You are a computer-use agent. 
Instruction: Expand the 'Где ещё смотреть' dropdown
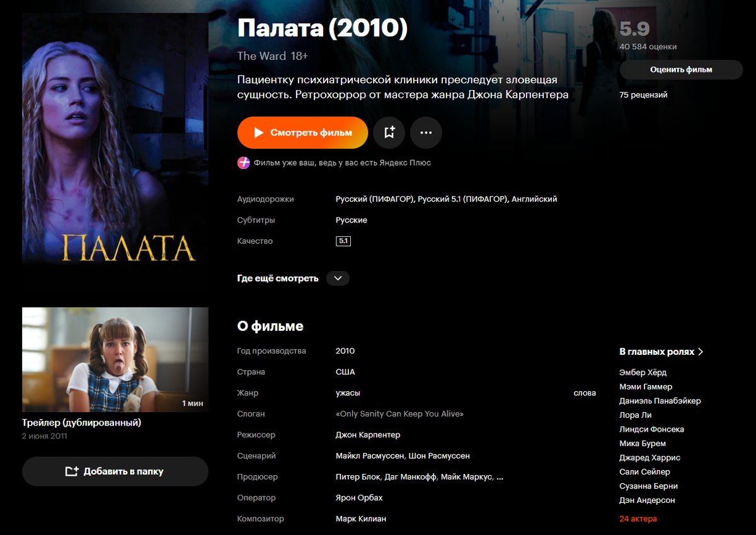tap(338, 278)
